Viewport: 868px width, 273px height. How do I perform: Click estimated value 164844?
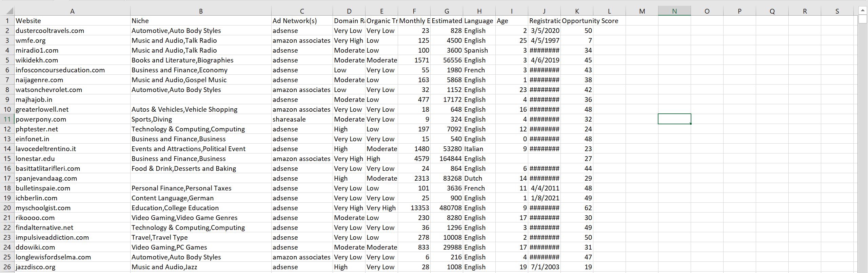(447, 159)
